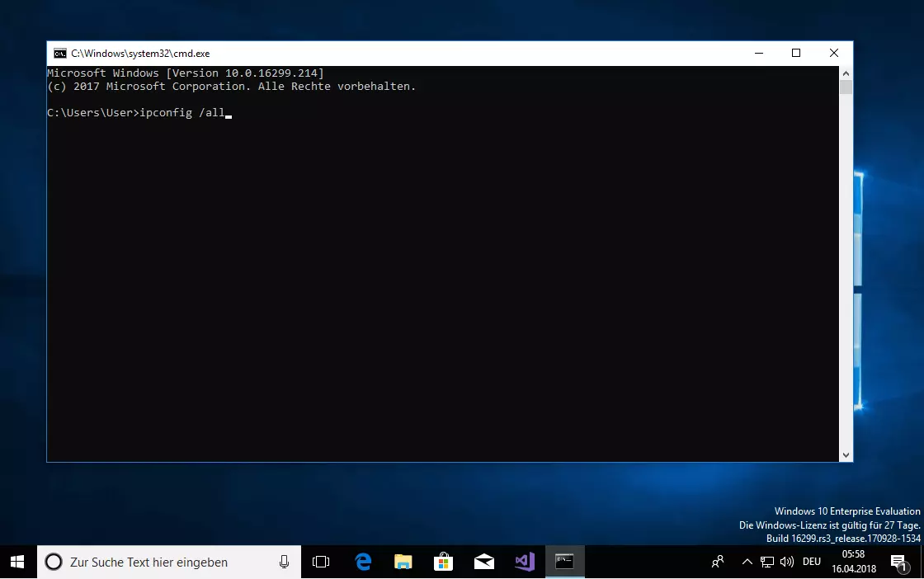Click the cmd.exe title bar system icon

pyautogui.click(x=60, y=54)
